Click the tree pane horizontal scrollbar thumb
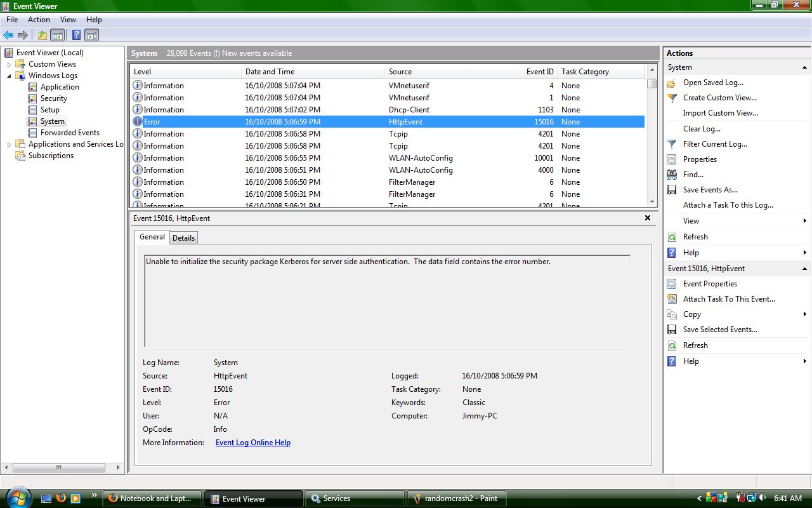This screenshot has width=812, height=508. (58, 467)
